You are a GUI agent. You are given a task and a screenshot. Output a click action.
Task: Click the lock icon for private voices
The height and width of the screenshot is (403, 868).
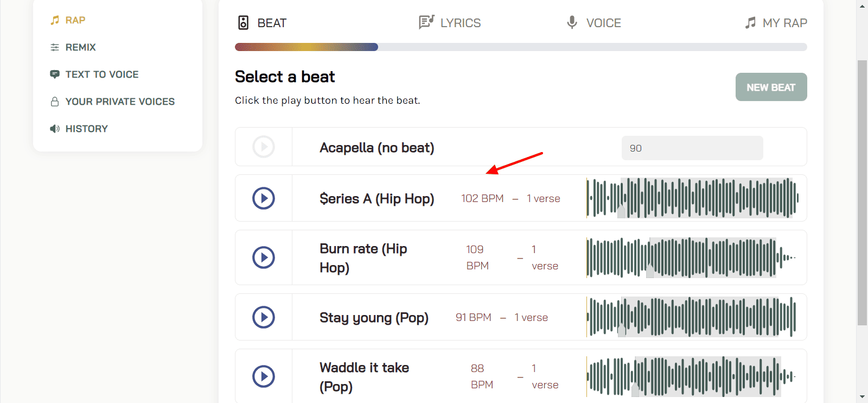point(55,102)
